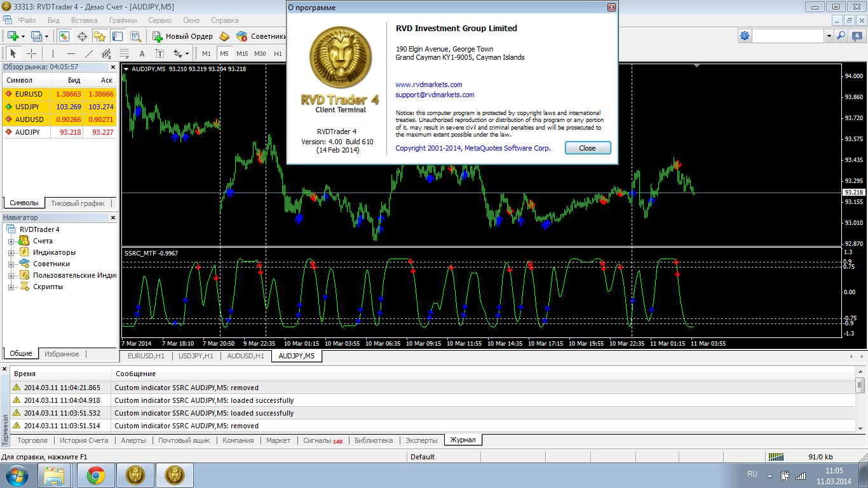Viewport: 868px width, 488px height.
Task: Switch to the Избранное Navigator tab
Action: (x=62, y=354)
